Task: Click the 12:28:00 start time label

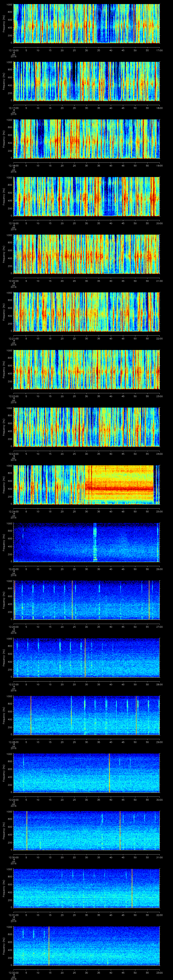Action: (14, 742)
